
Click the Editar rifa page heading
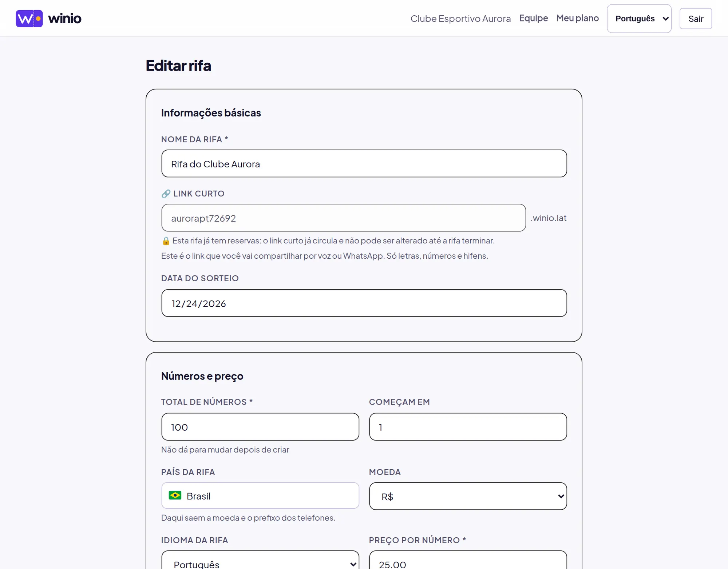pos(178,66)
